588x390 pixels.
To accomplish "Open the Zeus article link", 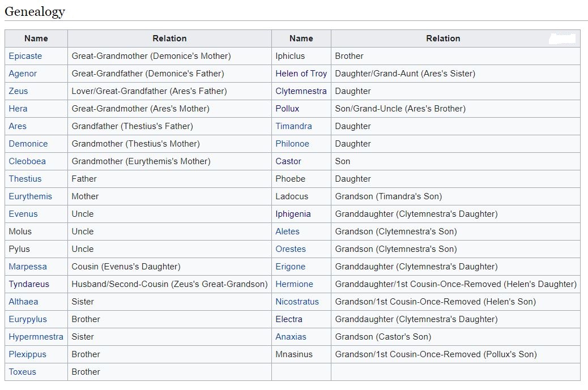I will point(18,91).
